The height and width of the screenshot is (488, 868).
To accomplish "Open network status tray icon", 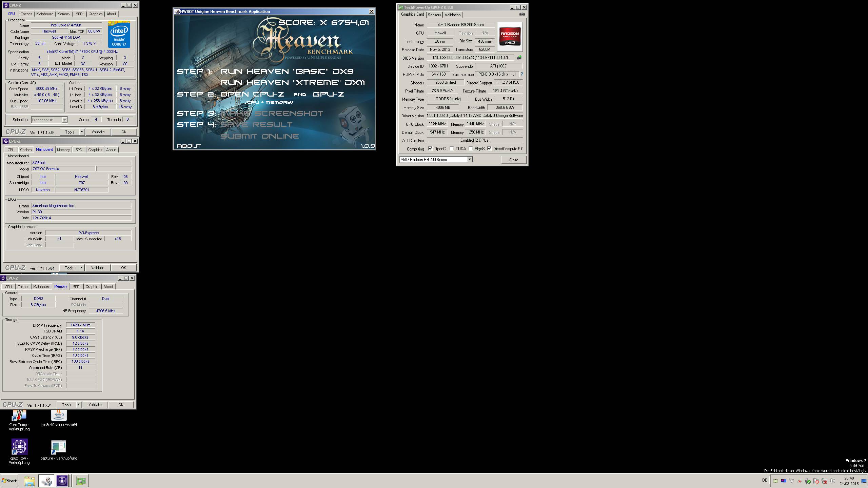I will point(824,481).
